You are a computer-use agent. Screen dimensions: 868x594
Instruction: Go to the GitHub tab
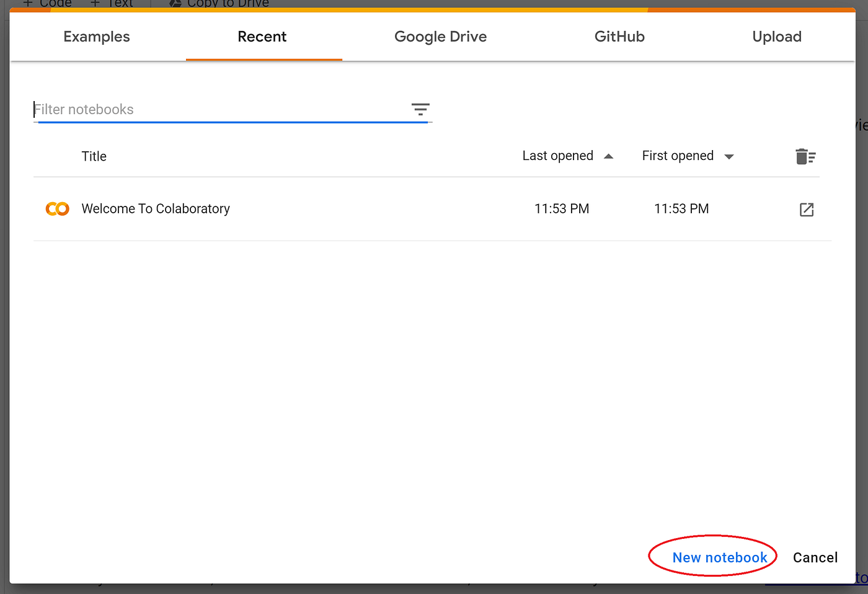coord(619,37)
